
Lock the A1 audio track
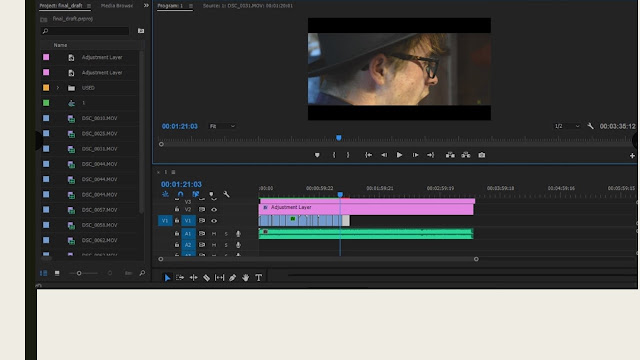click(x=177, y=233)
